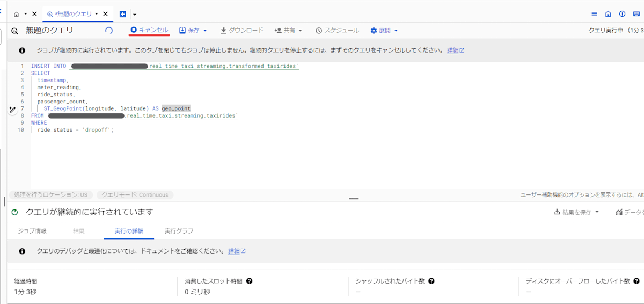
Task: Close the 無題のクエリ tab
Action: 105,14
